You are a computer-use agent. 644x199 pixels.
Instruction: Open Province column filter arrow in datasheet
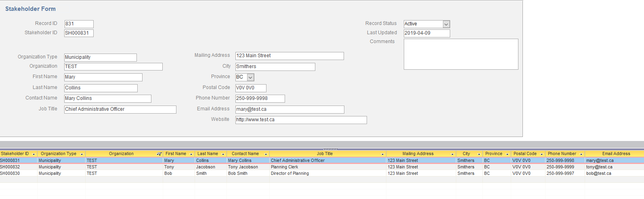pyautogui.click(x=507, y=154)
